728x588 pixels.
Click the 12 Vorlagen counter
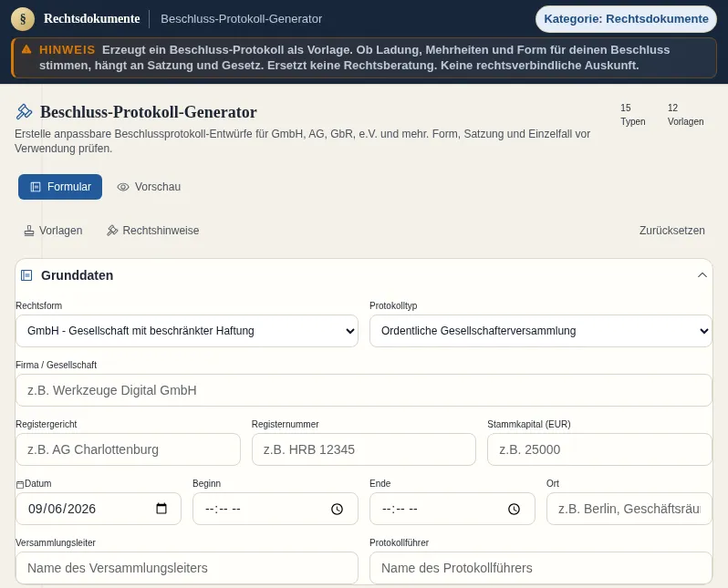[x=685, y=115]
